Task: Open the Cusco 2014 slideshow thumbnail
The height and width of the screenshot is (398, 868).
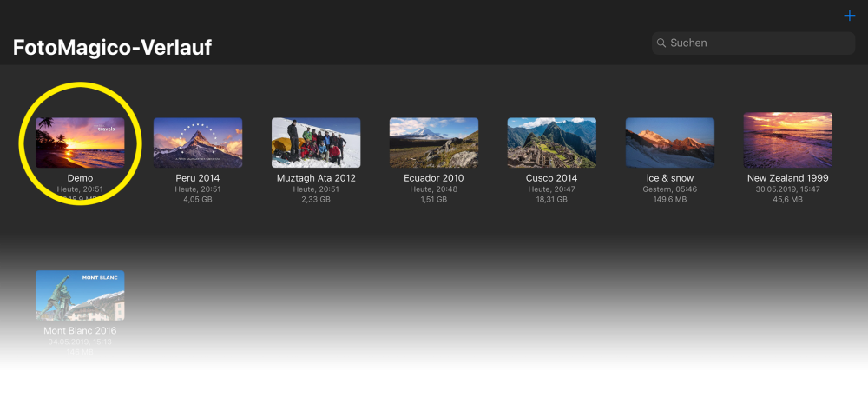Action: (552, 143)
